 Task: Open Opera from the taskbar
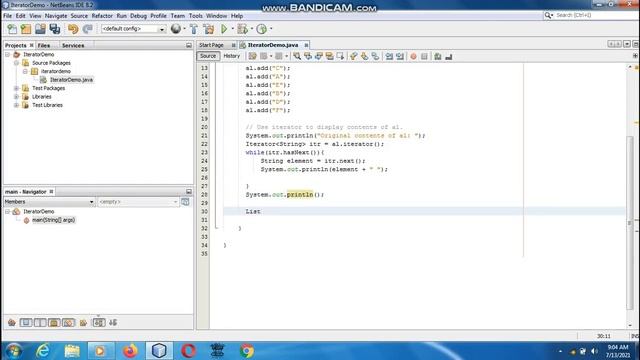tap(188, 351)
